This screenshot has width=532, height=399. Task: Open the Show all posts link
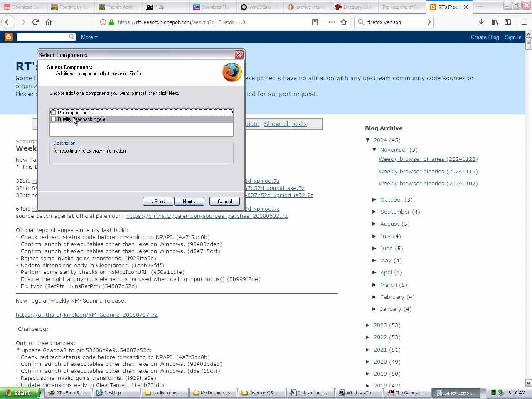pyautogui.click(x=285, y=124)
